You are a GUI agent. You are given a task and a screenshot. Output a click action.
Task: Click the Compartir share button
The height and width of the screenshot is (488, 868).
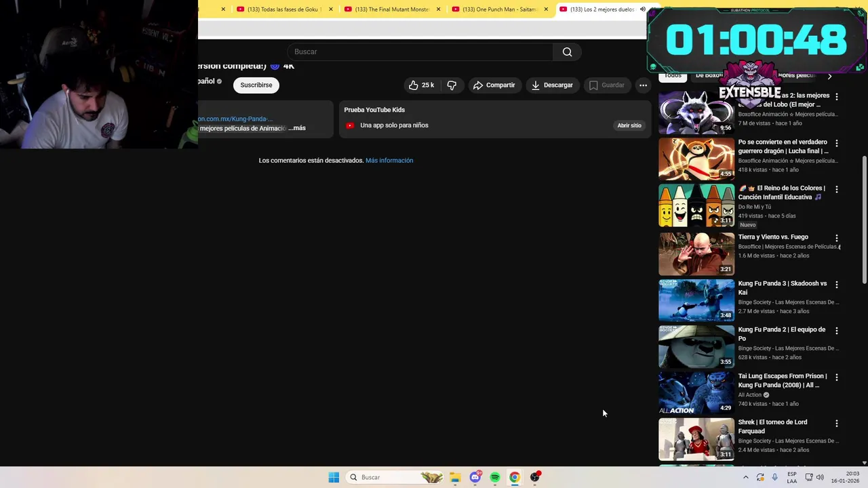[x=494, y=85]
